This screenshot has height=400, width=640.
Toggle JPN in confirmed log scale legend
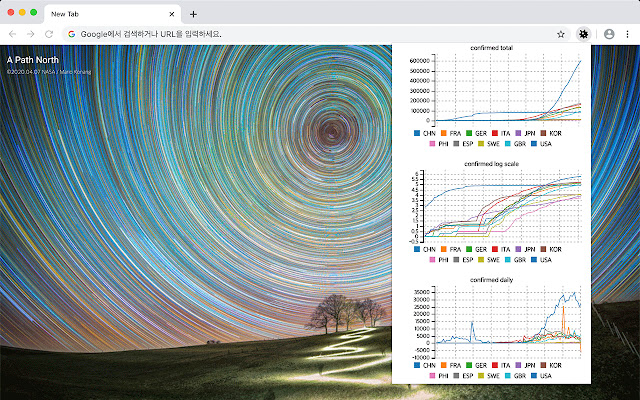click(x=525, y=249)
